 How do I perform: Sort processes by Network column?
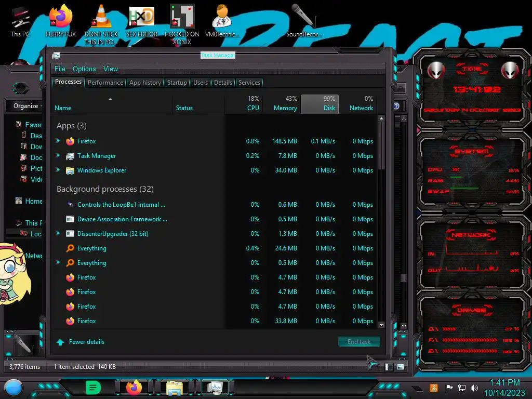point(357,104)
